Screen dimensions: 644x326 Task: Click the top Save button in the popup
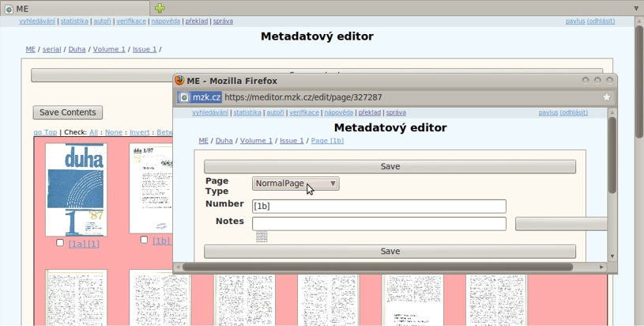[x=390, y=167]
